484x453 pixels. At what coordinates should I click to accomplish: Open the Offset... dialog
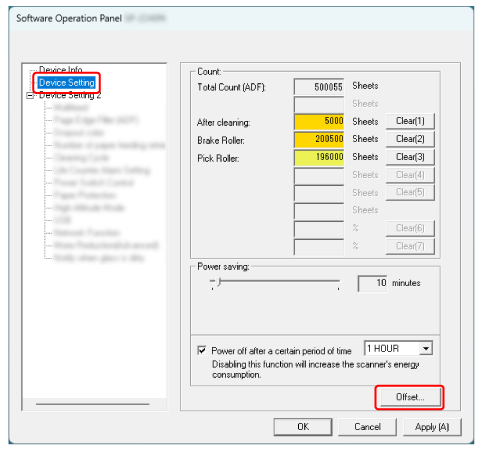tap(410, 397)
